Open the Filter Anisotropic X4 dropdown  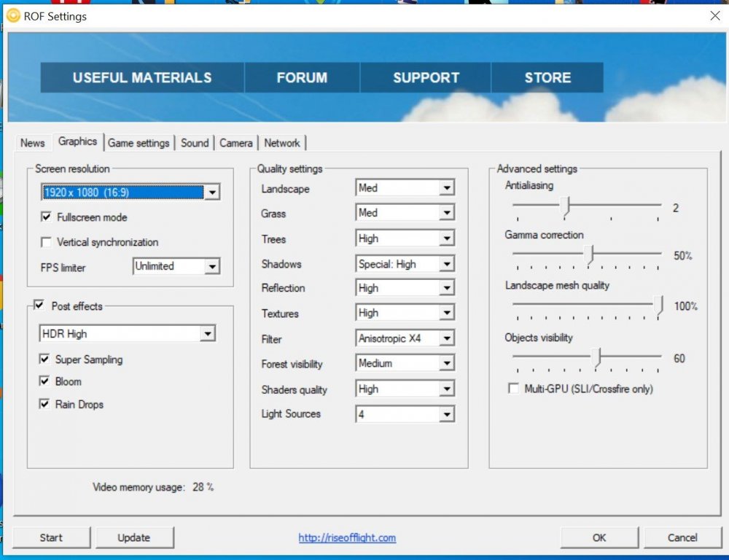pos(446,339)
